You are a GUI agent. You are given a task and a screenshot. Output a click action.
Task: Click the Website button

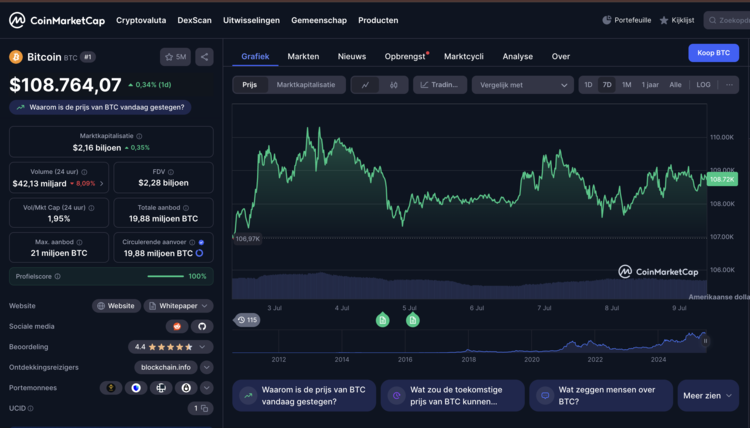coord(116,306)
